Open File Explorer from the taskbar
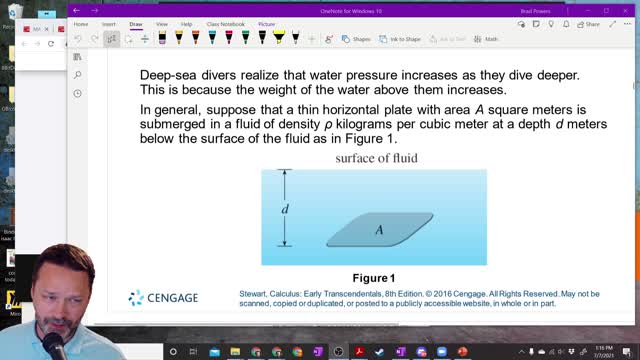The width and height of the screenshot is (640, 360). (235, 351)
